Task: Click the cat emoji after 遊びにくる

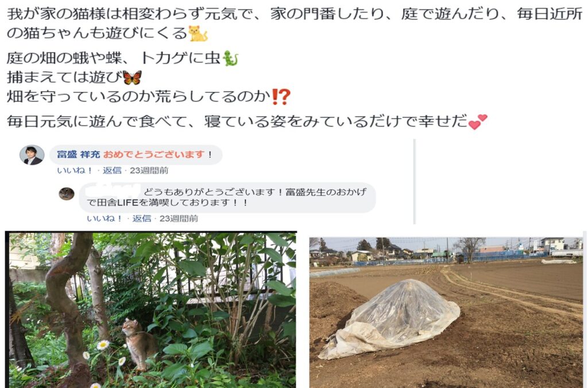Action: click(x=198, y=33)
